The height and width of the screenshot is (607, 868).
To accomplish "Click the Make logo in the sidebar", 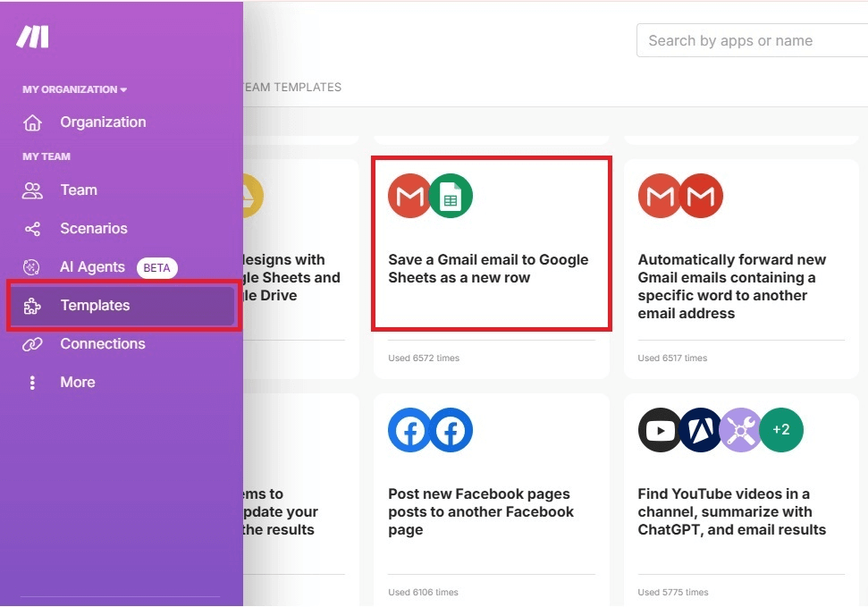I will (x=33, y=38).
